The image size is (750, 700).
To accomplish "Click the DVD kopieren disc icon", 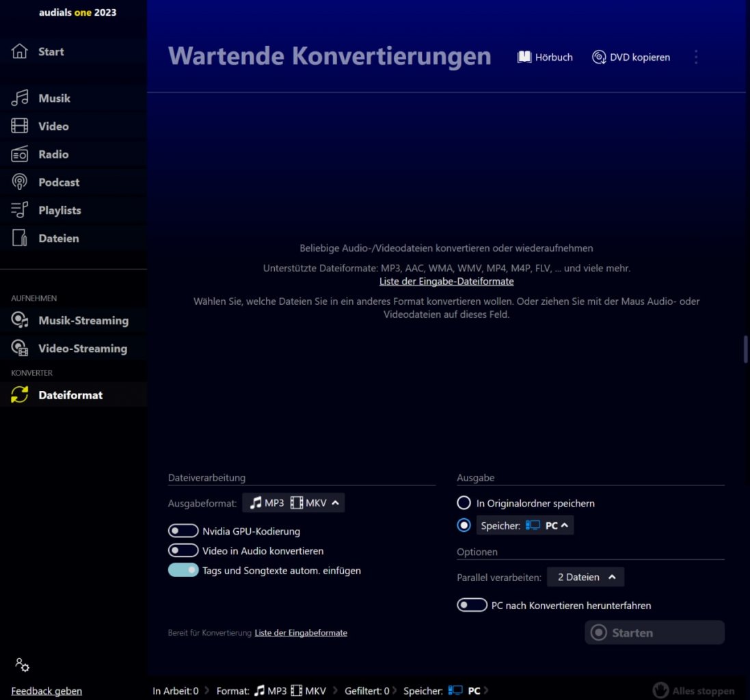I will click(x=599, y=57).
